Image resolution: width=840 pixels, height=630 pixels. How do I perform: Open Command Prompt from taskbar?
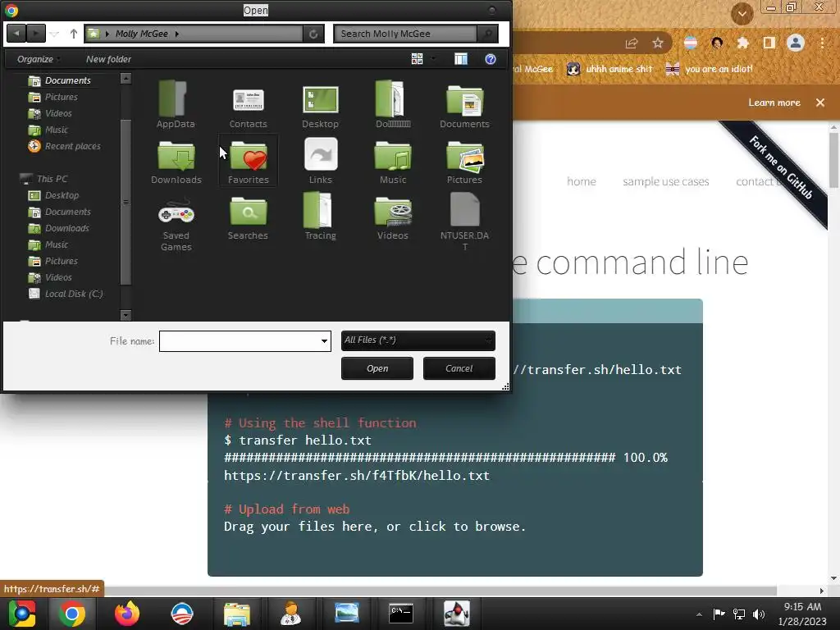coord(400,614)
